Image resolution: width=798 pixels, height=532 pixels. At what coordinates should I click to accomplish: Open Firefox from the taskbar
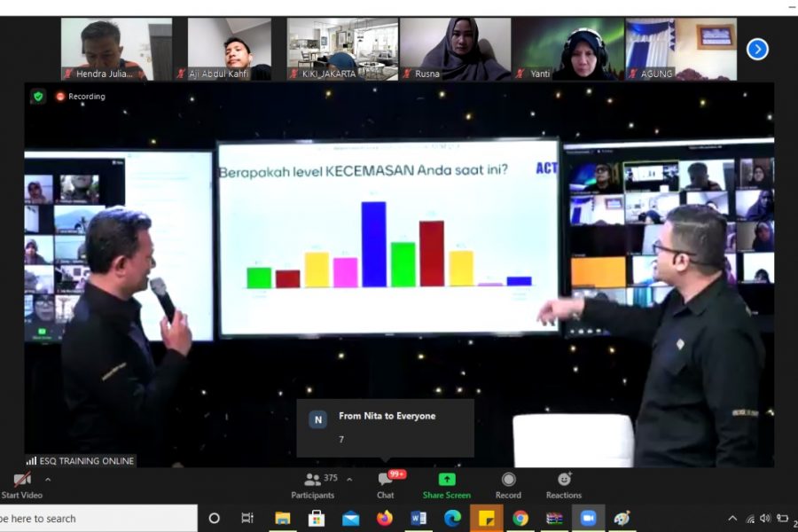(384, 519)
